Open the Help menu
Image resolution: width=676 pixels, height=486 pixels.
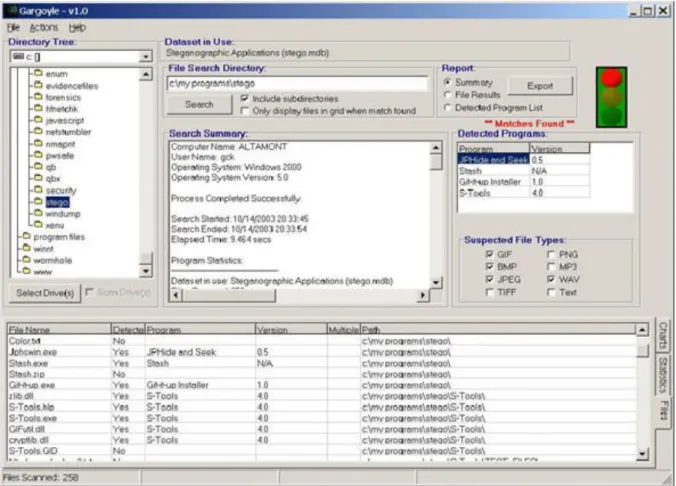(77, 28)
